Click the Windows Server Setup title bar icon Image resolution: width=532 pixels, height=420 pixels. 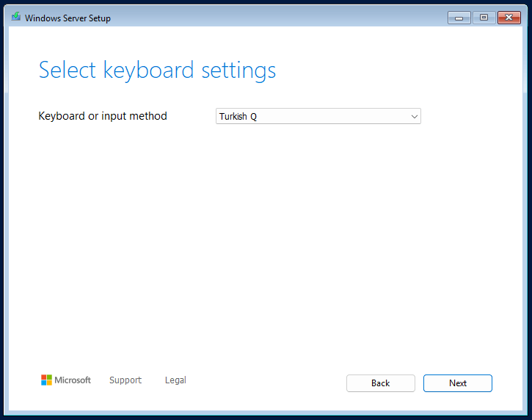[x=16, y=17]
